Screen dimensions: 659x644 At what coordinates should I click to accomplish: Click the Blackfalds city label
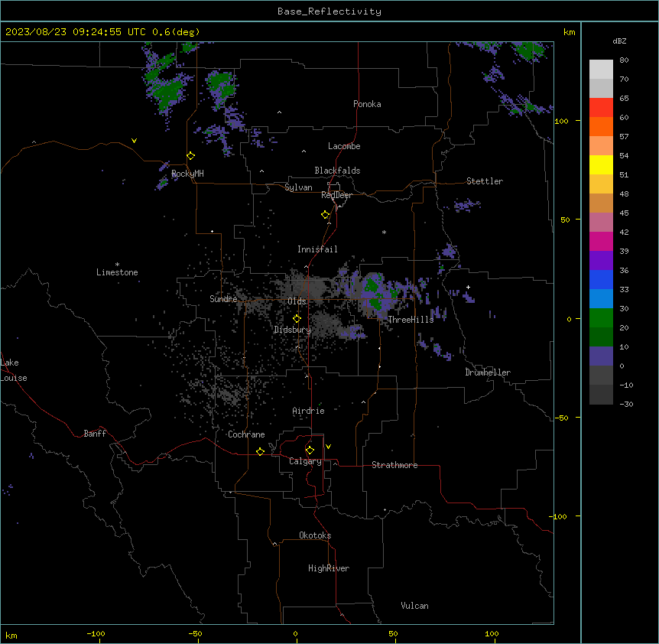click(x=337, y=171)
